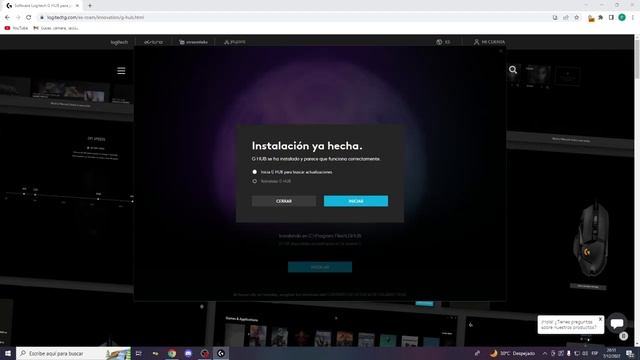Bookmark this page with star icon
Image resolution: width=640 pixels, height=360 pixels.
click(576, 18)
